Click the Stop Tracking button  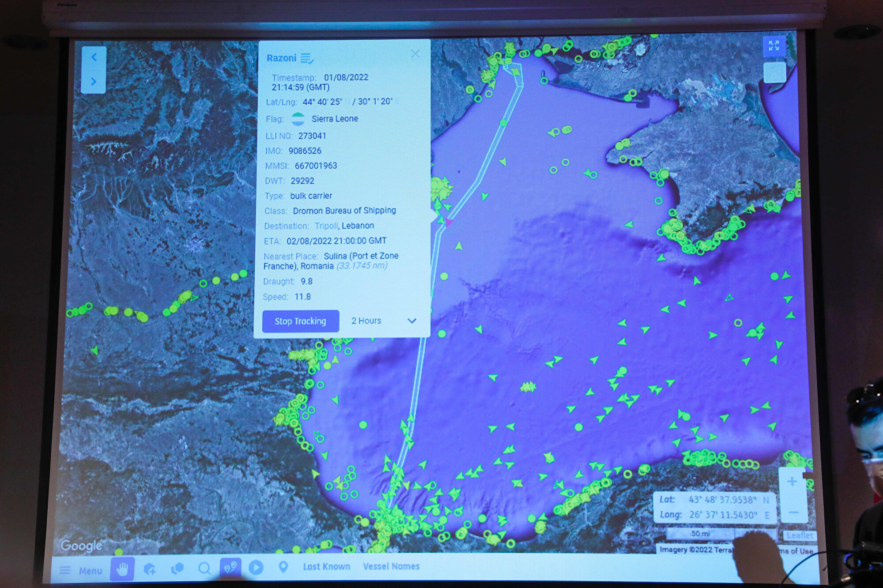(x=300, y=321)
